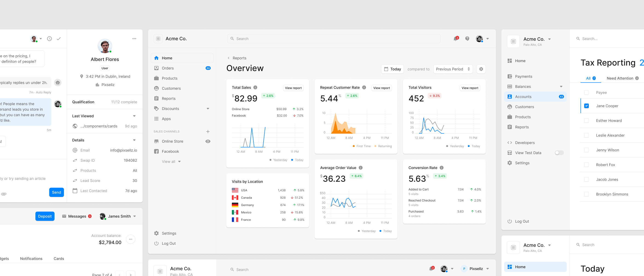This screenshot has width=644, height=276.
Task: Open the Customers page from the sidebar
Action: click(x=171, y=88)
